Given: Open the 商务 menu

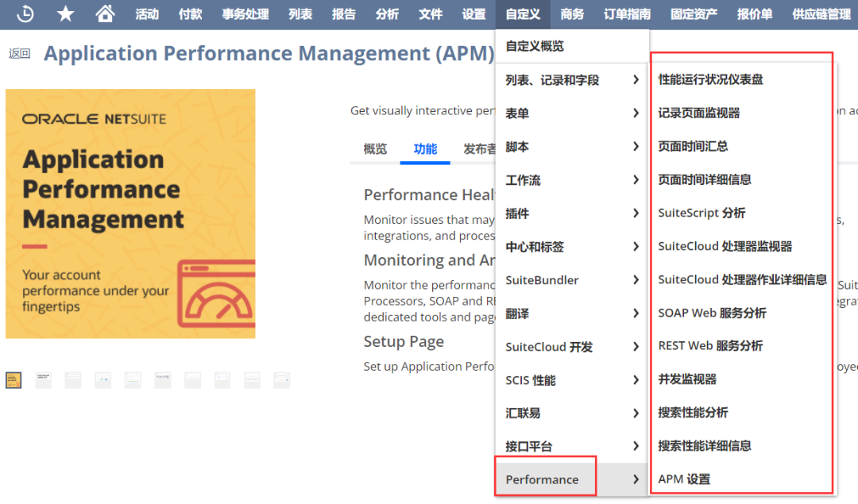Looking at the screenshot, I should click(572, 14).
